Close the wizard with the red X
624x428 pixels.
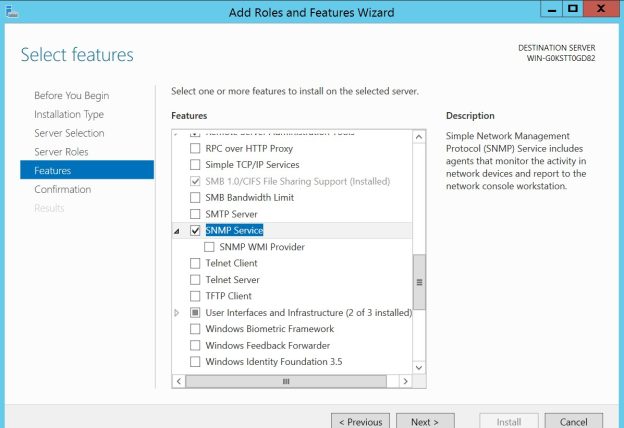pyautogui.click(x=601, y=9)
